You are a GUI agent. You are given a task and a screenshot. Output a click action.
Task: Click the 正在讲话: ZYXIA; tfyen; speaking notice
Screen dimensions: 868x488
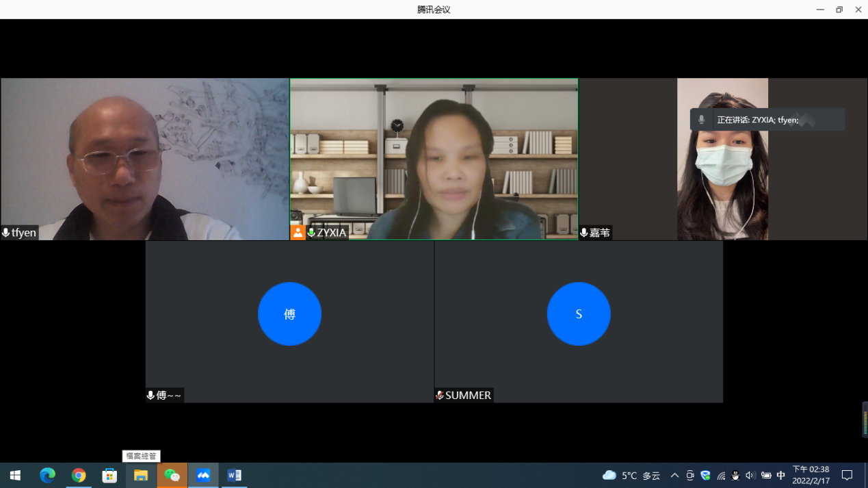coord(767,120)
